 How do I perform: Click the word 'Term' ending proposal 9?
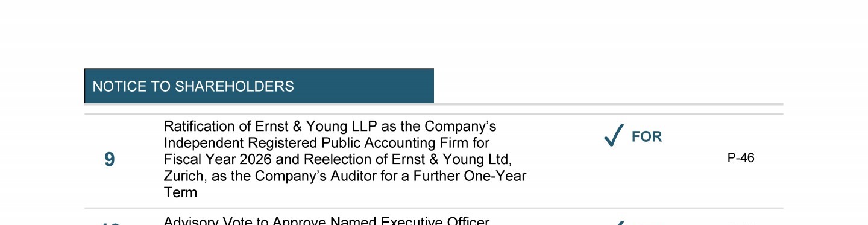[x=180, y=193]
